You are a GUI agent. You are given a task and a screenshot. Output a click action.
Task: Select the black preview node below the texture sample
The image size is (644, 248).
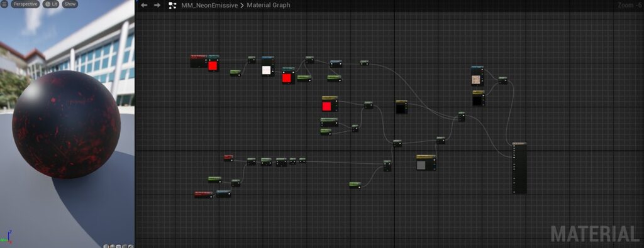(x=478, y=99)
